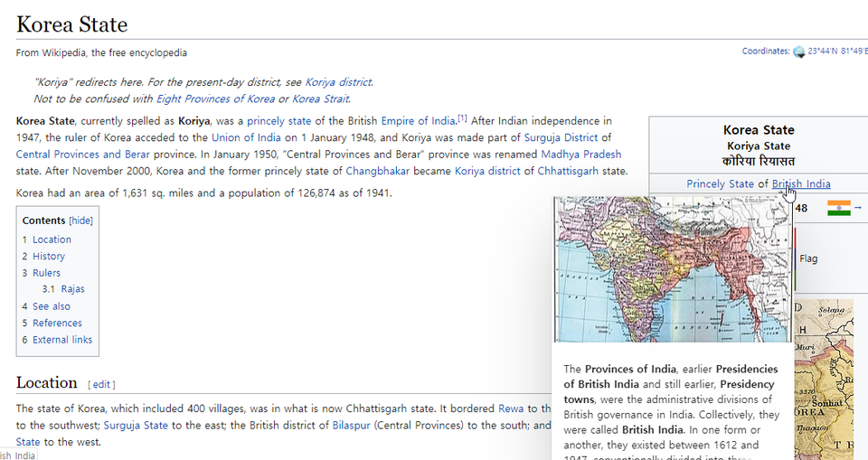Jump to History in contents
The image size is (868, 460).
pos(49,256)
